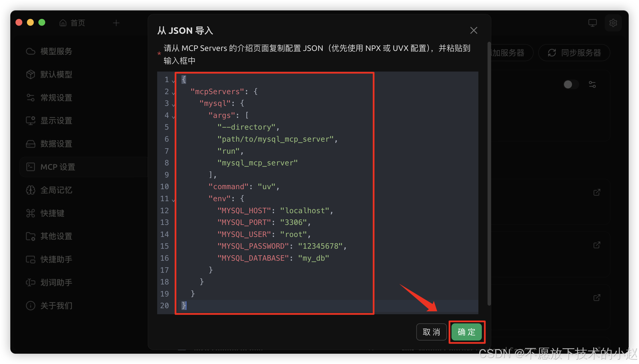Open 显示设置 in the sidebar
This screenshot has height=364, width=639.
coord(83,121)
